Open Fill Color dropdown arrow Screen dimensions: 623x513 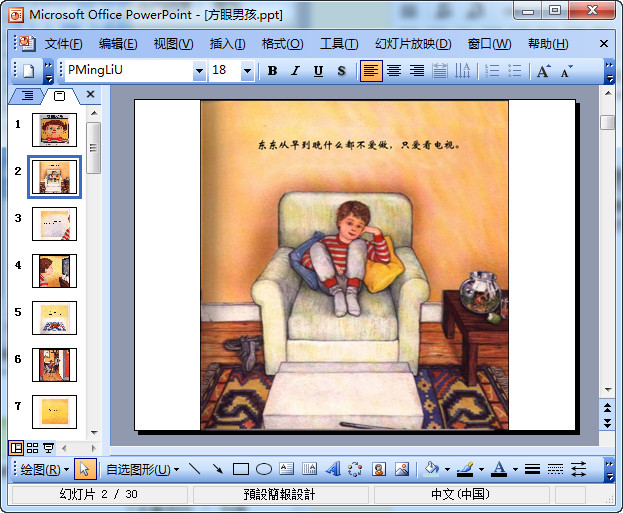[x=447, y=470]
